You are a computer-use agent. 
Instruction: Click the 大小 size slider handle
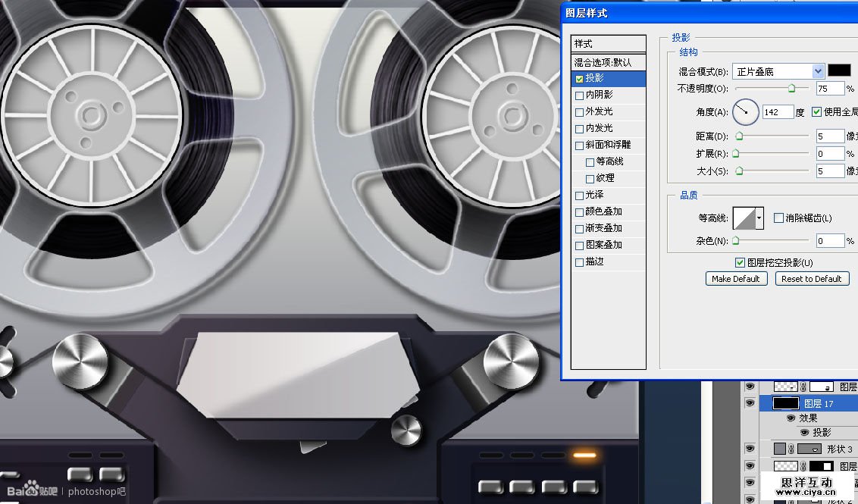[739, 171]
